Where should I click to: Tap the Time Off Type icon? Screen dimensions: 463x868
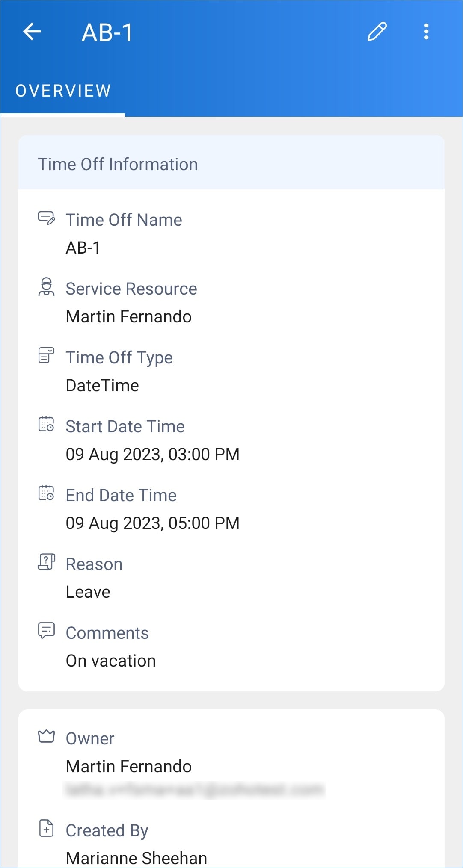[x=46, y=355]
